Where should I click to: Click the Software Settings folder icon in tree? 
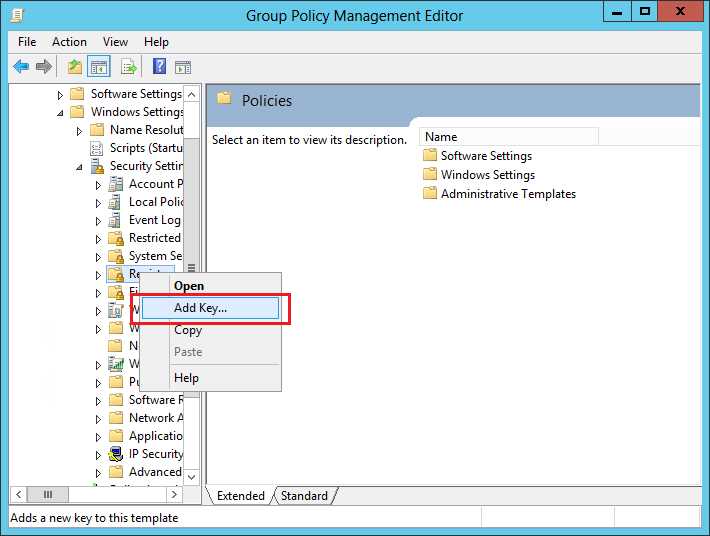tap(77, 94)
